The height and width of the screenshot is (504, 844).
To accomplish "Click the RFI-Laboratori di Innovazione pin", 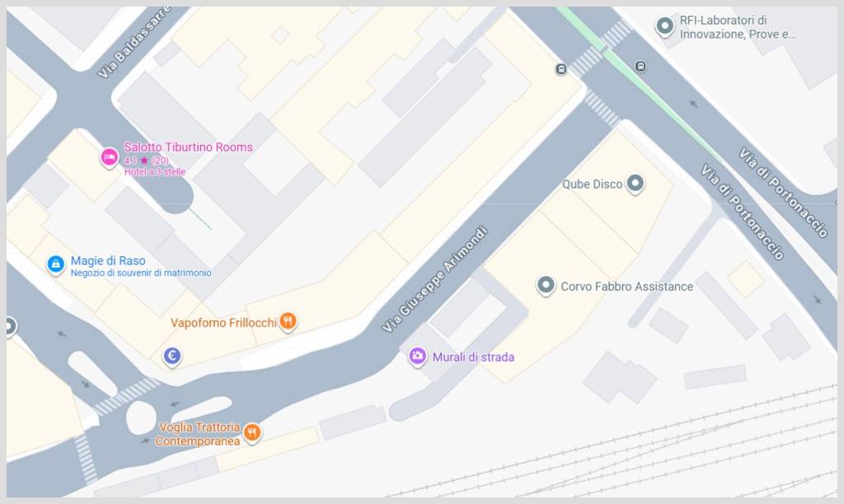I will (665, 26).
